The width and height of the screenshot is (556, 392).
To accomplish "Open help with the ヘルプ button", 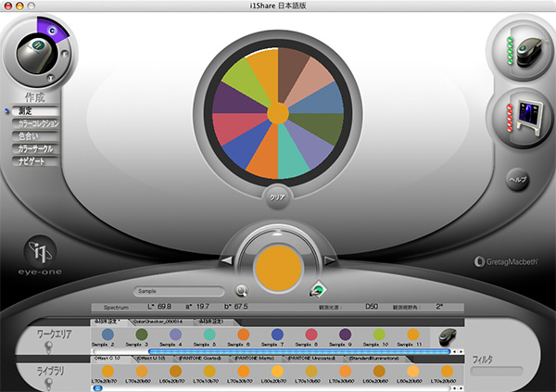I will point(517,180).
